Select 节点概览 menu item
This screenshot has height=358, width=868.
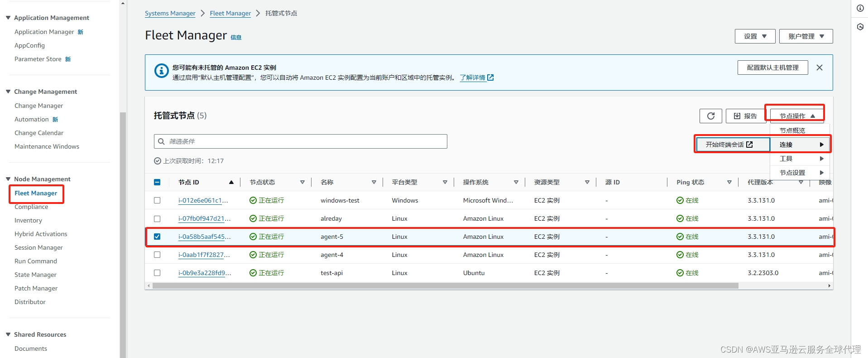click(x=800, y=131)
